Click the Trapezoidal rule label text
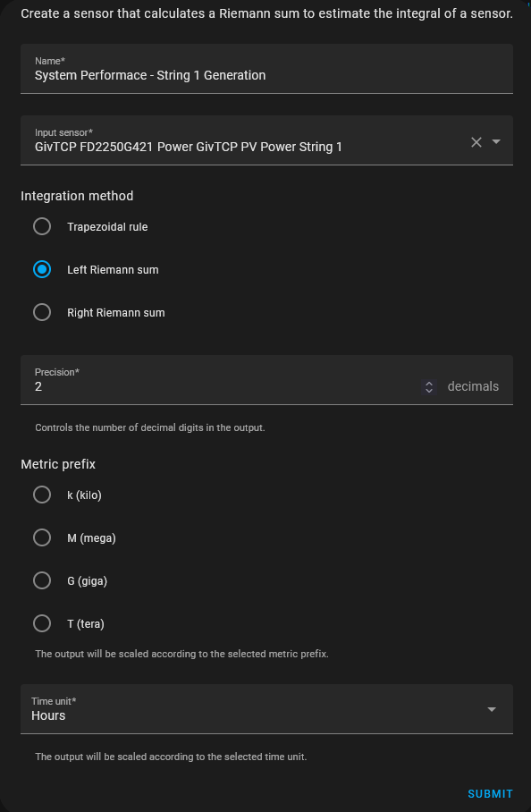This screenshot has height=812, width=531. [107, 227]
